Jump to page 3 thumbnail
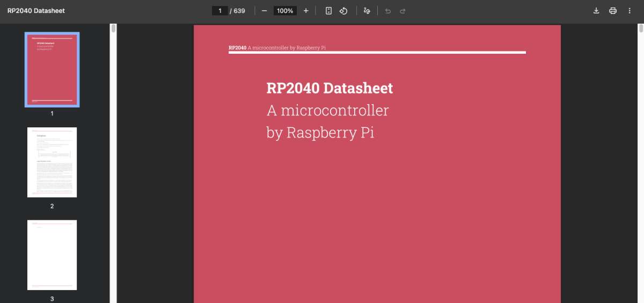644x303 pixels. click(52, 255)
